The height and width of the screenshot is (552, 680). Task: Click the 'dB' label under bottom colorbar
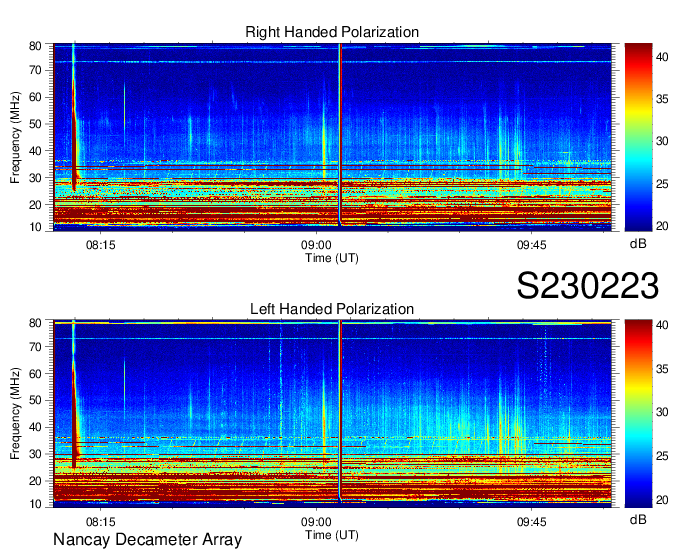pos(638,520)
